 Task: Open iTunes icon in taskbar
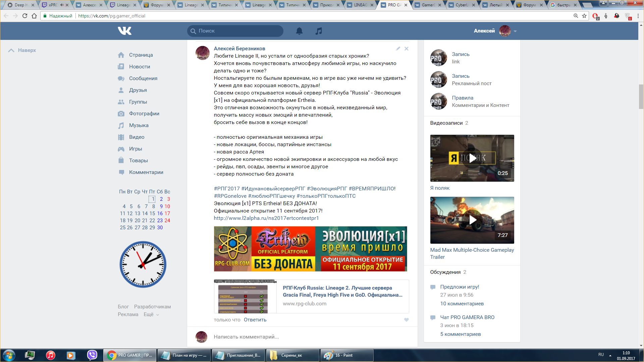[51, 355]
